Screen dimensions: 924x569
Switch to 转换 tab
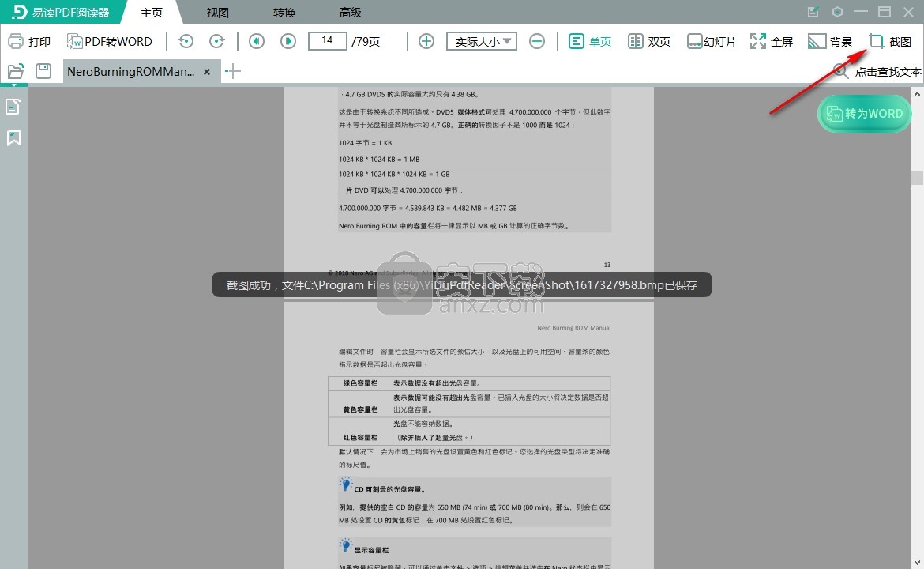(x=284, y=13)
